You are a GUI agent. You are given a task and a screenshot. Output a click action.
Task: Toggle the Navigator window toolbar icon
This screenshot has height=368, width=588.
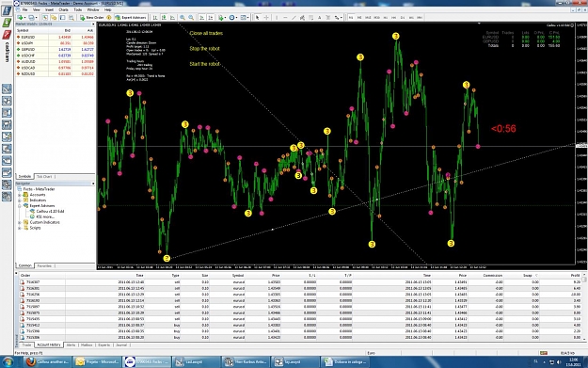pyautogui.click(x=54, y=18)
